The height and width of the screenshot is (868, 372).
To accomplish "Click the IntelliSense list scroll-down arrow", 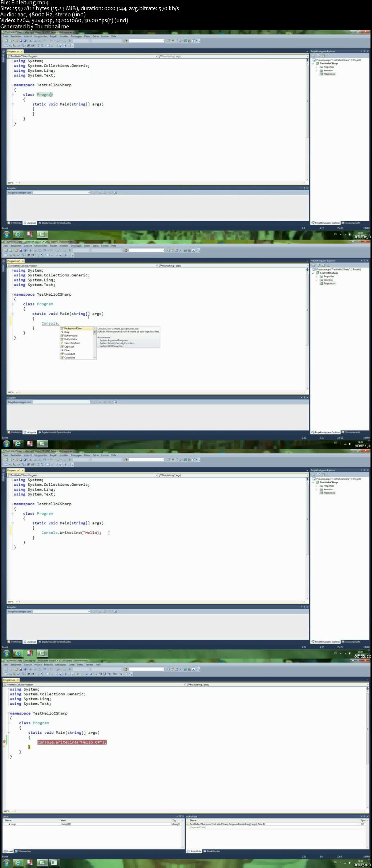I will pyautogui.click(x=95, y=358).
